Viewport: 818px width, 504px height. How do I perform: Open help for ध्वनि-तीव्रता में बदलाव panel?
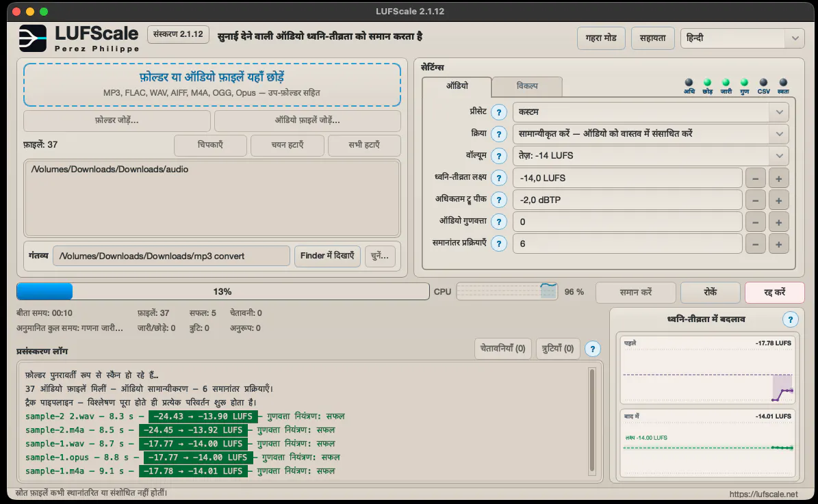coord(791,319)
